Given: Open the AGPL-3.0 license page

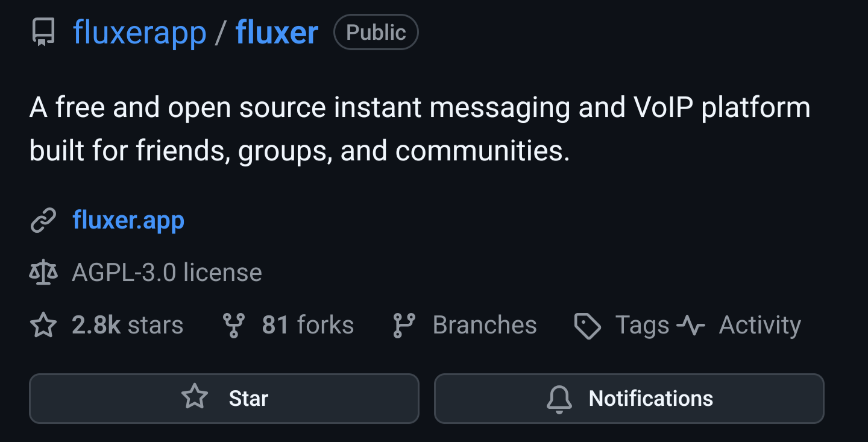Looking at the screenshot, I should coord(167,273).
